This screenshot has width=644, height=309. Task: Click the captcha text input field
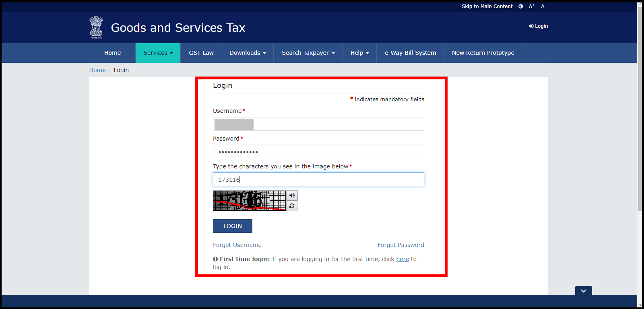pyautogui.click(x=318, y=179)
